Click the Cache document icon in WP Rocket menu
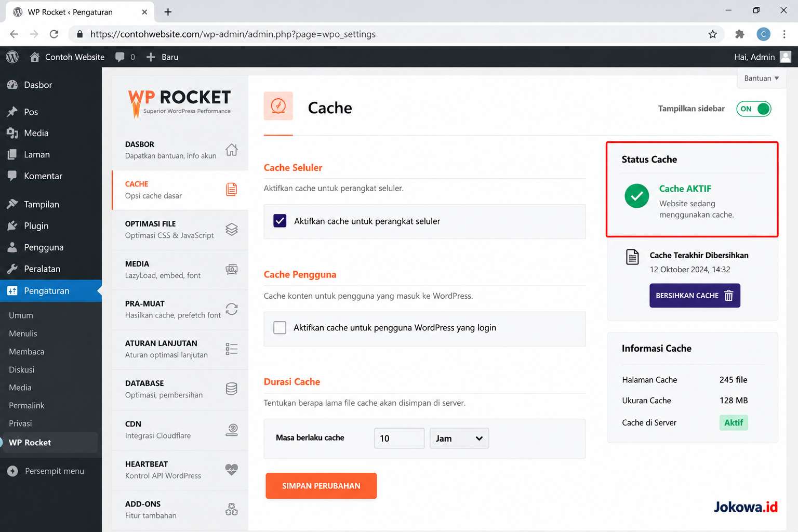 coord(232,190)
